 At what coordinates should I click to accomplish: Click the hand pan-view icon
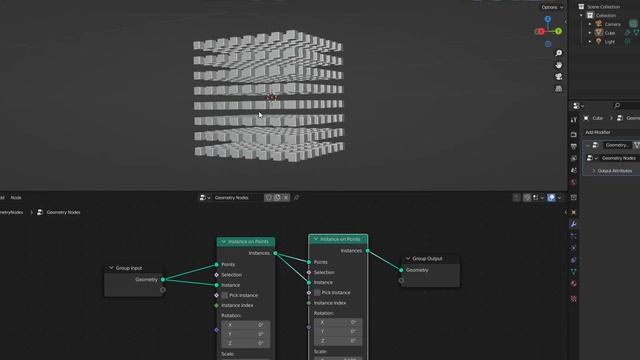click(559, 65)
